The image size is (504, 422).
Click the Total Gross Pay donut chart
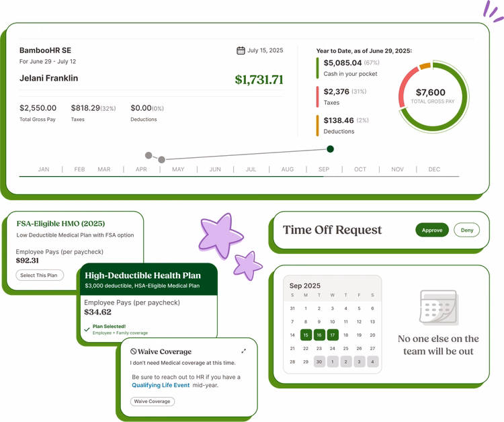click(430, 97)
